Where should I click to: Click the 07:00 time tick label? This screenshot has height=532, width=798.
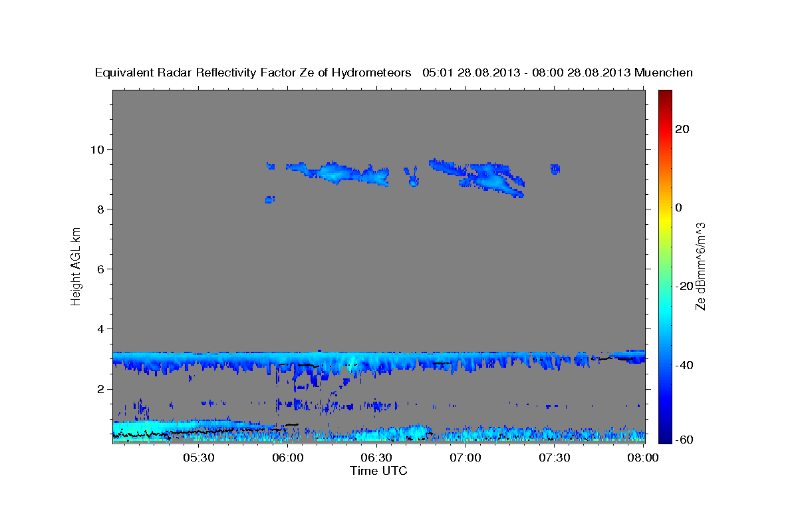click(465, 458)
